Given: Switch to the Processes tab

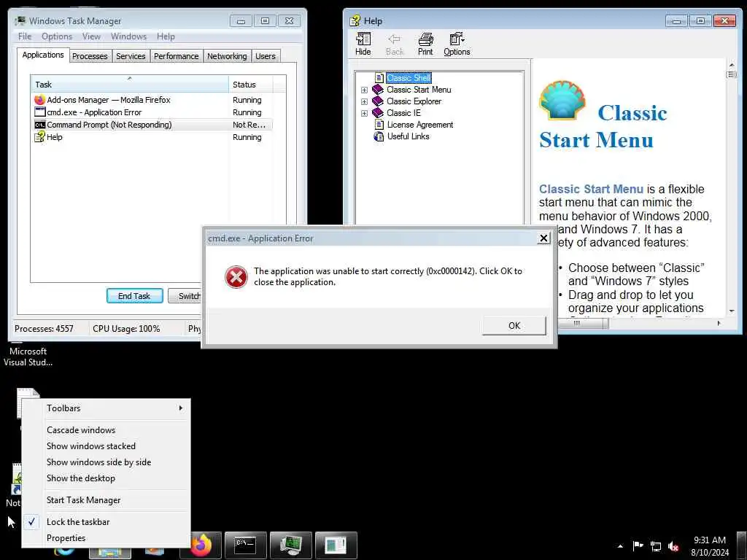Looking at the screenshot, I should pyautogui.click(x=90, y=56).
